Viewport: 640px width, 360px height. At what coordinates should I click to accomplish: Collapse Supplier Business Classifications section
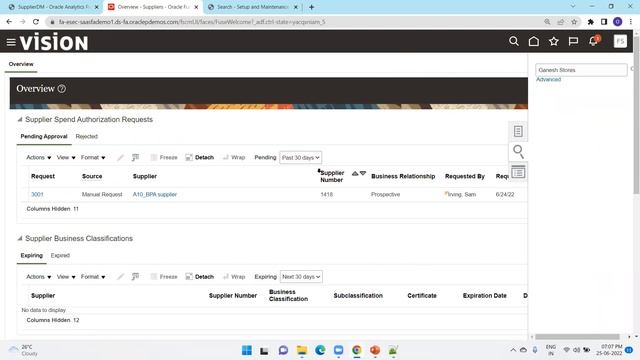[20, 238]
